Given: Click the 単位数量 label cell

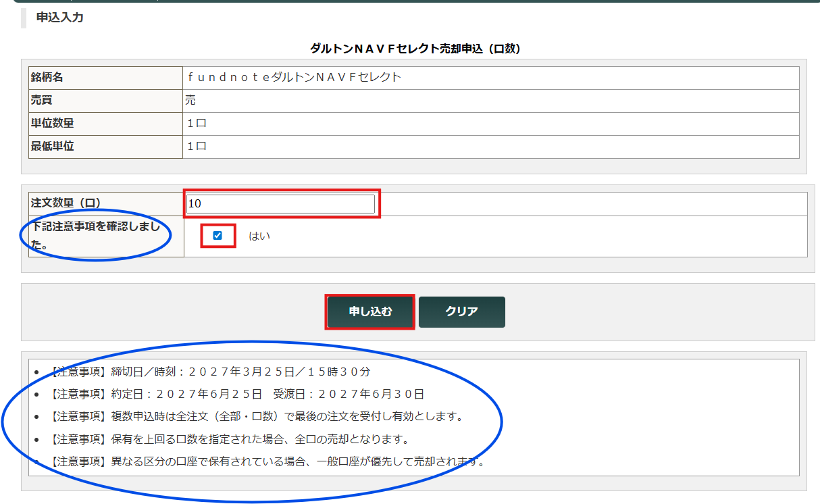Looking at the screenshot, I should pos(105,124).
